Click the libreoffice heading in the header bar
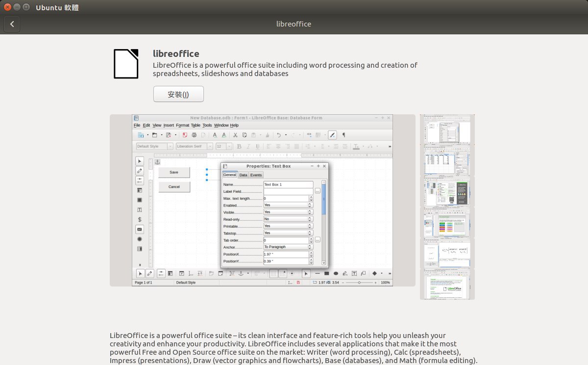 tap(294, 24)
